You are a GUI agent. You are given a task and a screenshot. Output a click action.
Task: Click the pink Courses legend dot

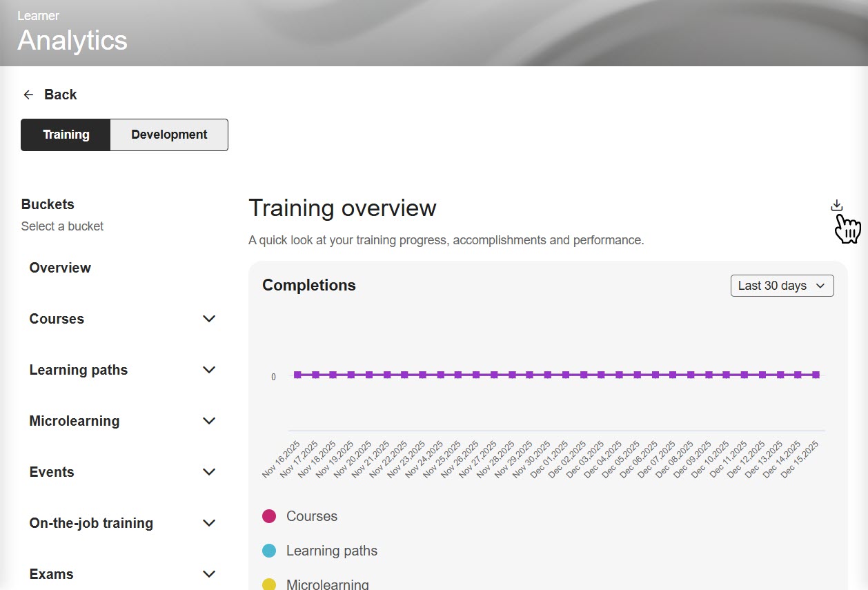click(x=269, y=516)
